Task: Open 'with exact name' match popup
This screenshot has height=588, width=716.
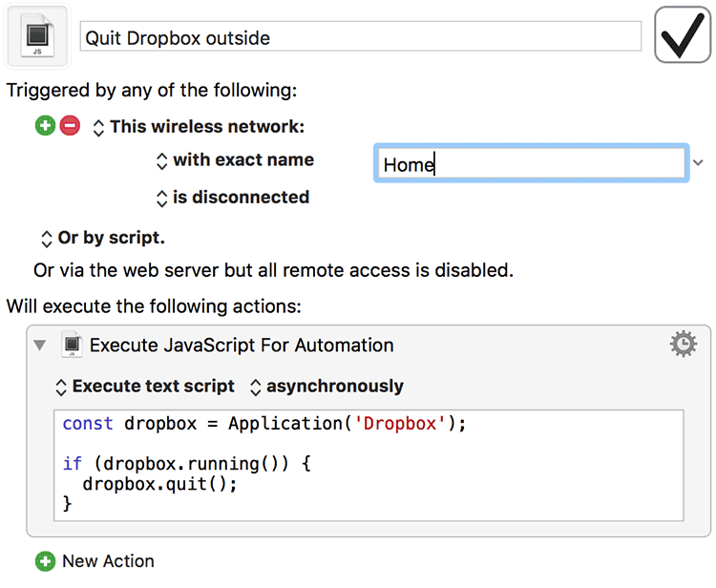Action: click(x=235, y=160)
